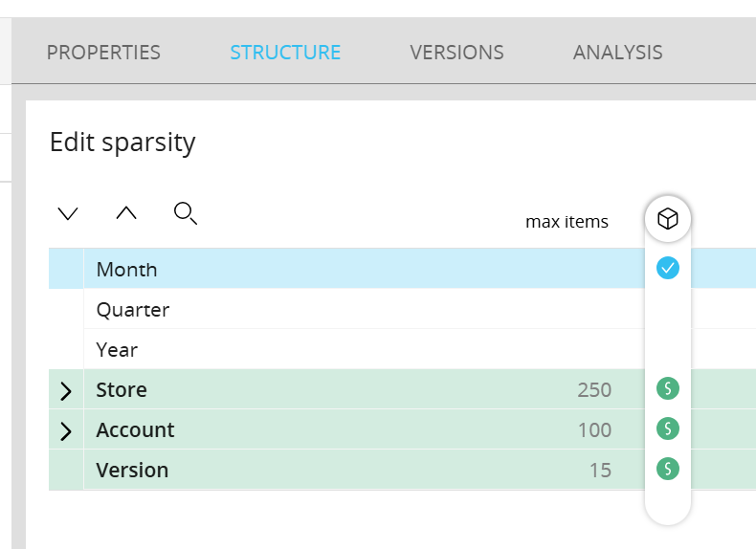
Task: Click the Store dimension name
Action: pyautogui.click(x=122, y=389)
